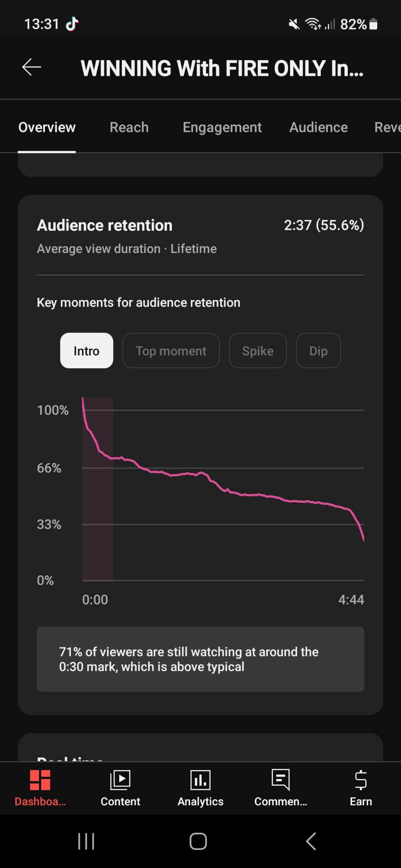Viewport: 401px width, 868px height.
Task: Tap the 71% of viewers insight box
Action: click(x=200, y=659)
